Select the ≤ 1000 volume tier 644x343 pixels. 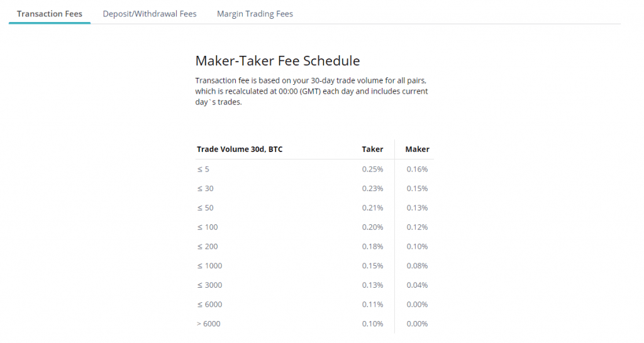(209, 266)
